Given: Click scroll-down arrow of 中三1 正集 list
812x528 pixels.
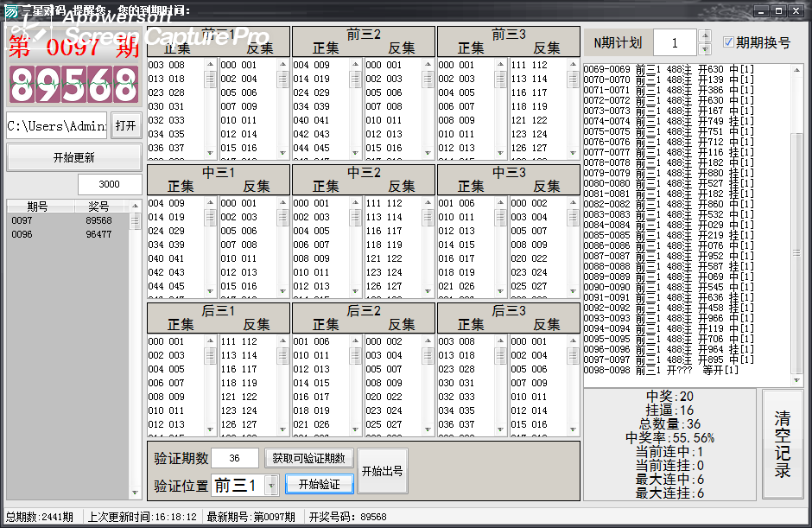Looking at the screenshot, I should point(210,291).
